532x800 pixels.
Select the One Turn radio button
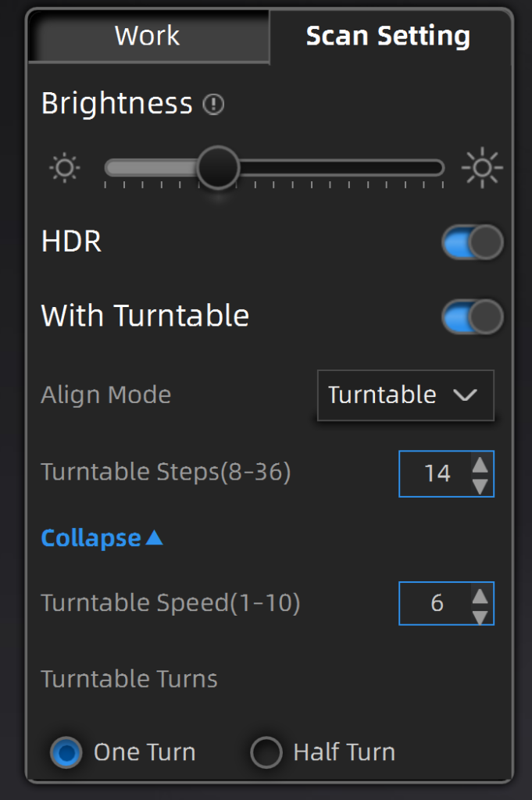[x=66, y=752]
